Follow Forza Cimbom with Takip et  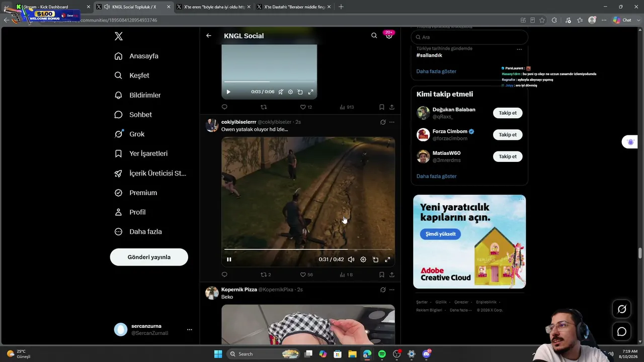(508, 135)
